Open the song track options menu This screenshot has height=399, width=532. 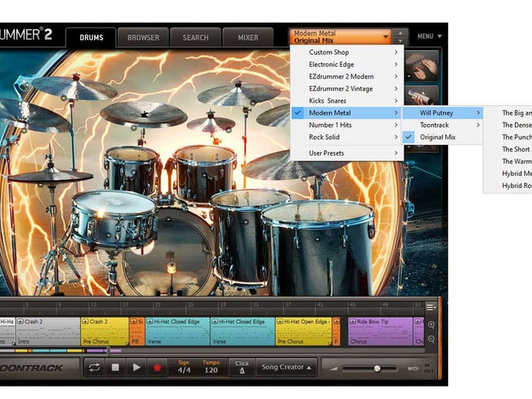coord(430,307)
